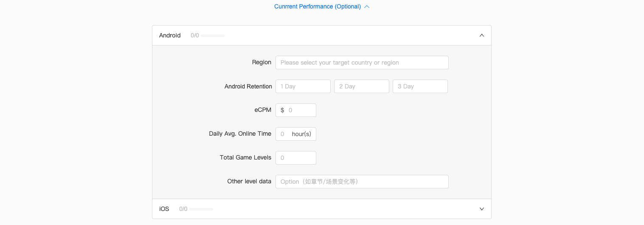Click the iOS panel header label
This screenshot has width=644, height=225.
point(164,209)
